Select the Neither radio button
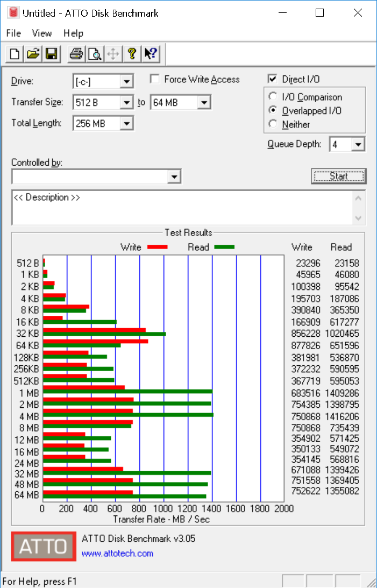377x588 pixels. (273, 124)
